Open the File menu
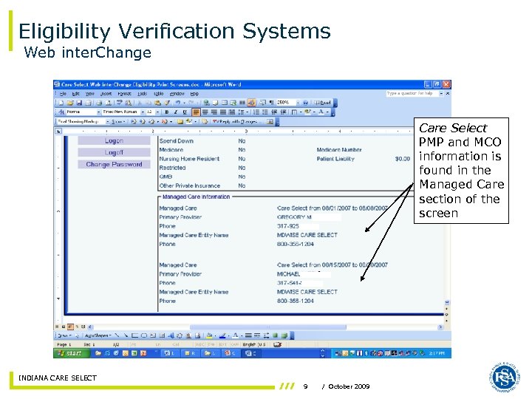 pyautogui.click(x=63, y=94)
